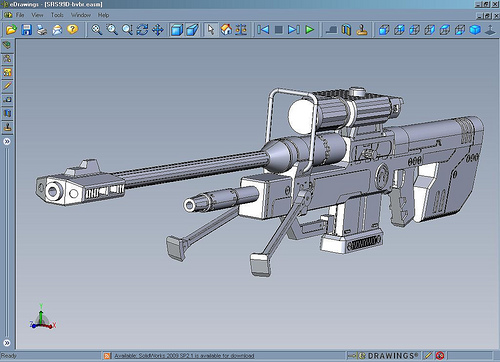Switch to the sixth standard view cube
The width and height of the screenshot is (500, 362).
point(460,30)
